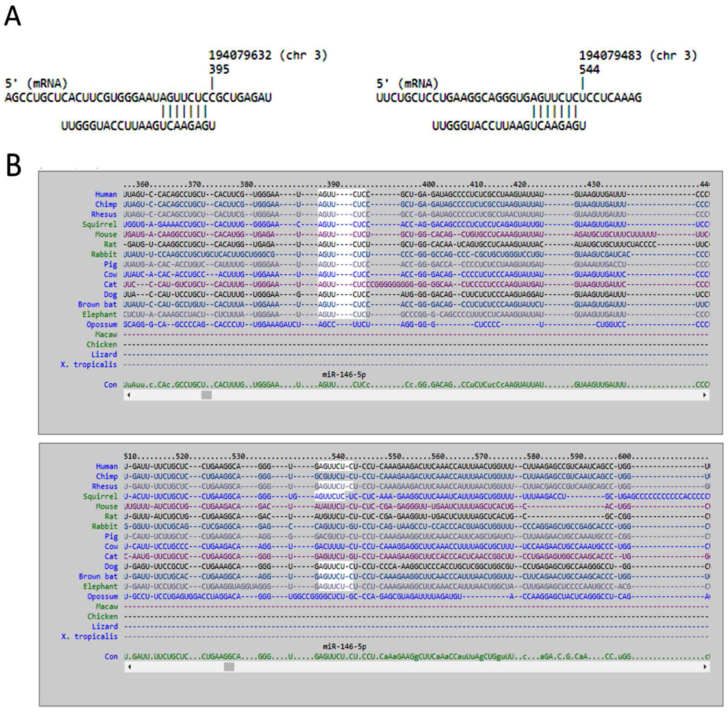The width and height of the screenshot is (728, 714).
Task: Click right scroll arrow in lower alignment panel
Action: [705, 667]
